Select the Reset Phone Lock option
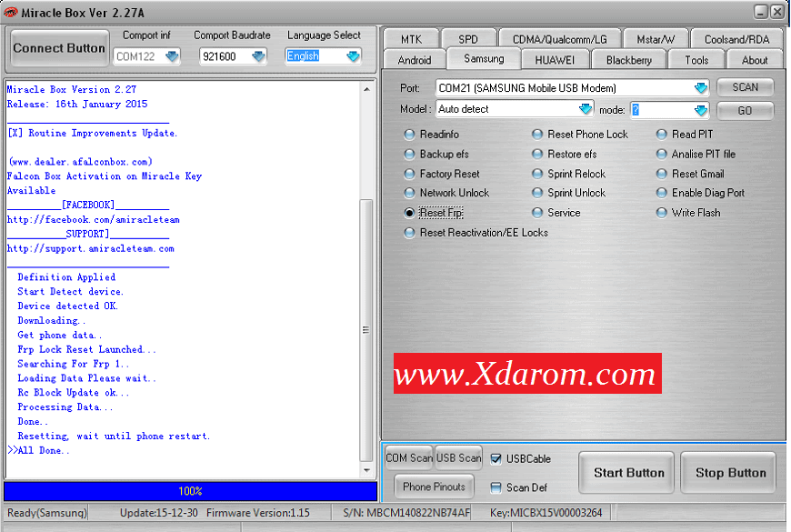Screen dimensions: 791x532 [x=537, y=135]
